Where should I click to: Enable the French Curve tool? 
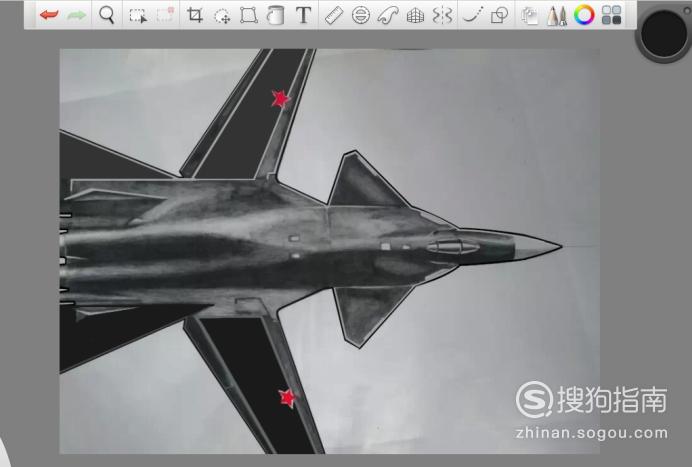[x=388, y=15]
